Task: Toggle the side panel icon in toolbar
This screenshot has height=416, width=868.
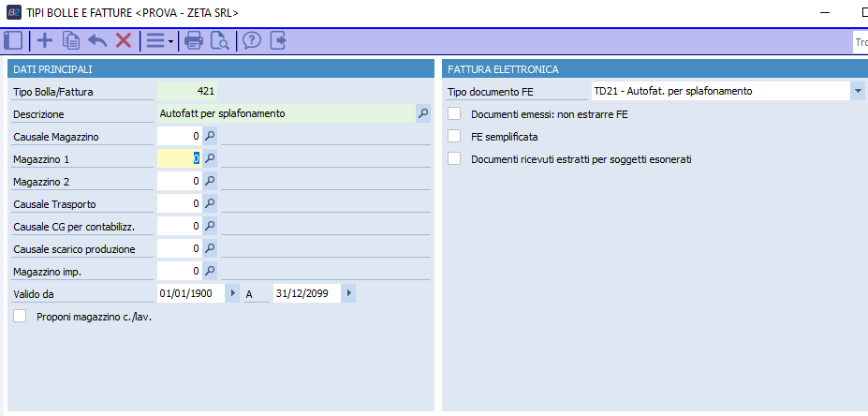Action: pos(14,40)
